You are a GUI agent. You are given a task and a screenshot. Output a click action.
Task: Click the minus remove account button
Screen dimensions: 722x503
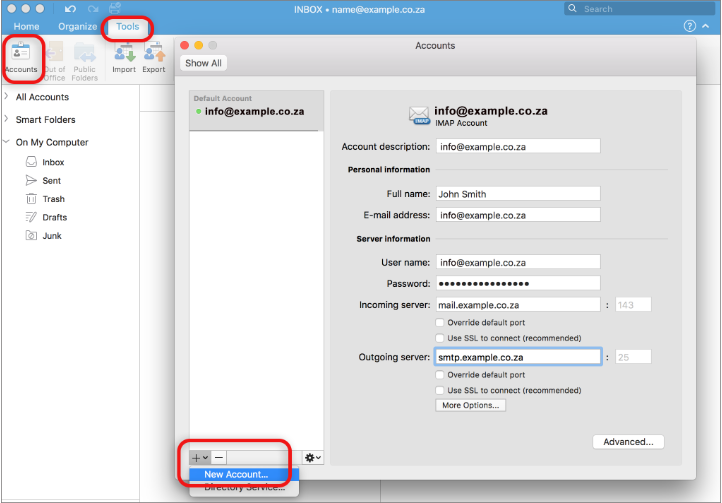[x=219, y=457]
